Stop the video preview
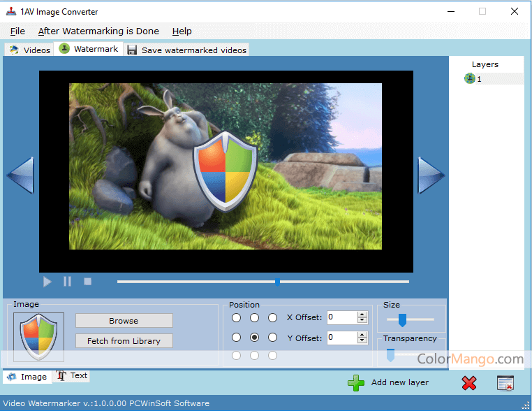 pos(87,282)
